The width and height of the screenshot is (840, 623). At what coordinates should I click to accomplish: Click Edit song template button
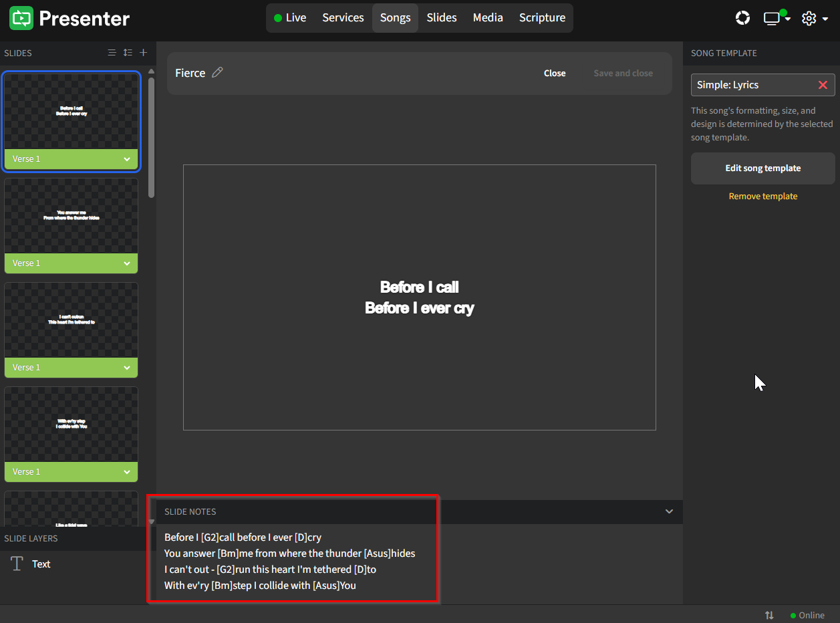pos(762,168)
